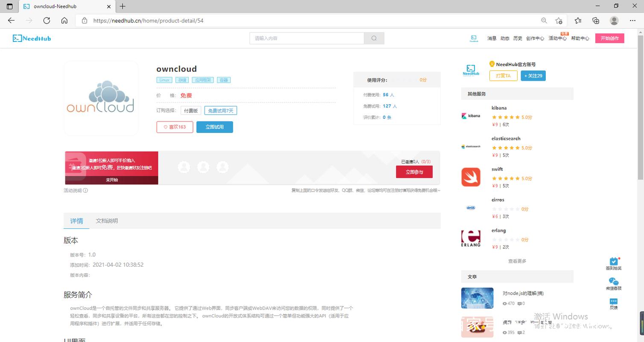Open 动态 in the top navigation

pos(505,38)
